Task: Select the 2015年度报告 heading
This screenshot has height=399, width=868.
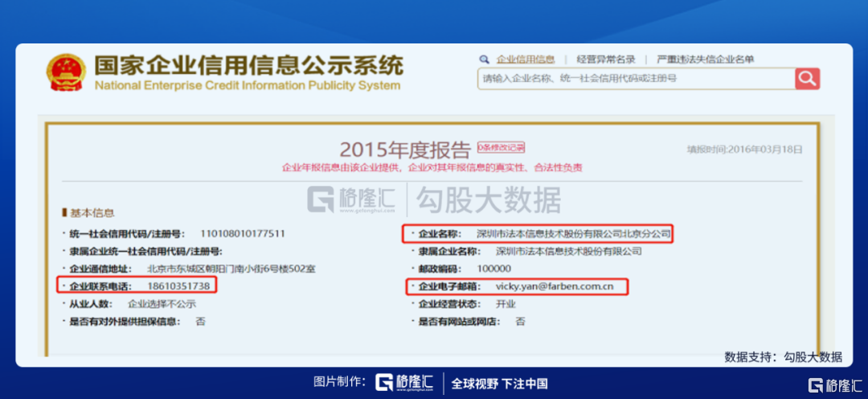Action: click(404, 150)
